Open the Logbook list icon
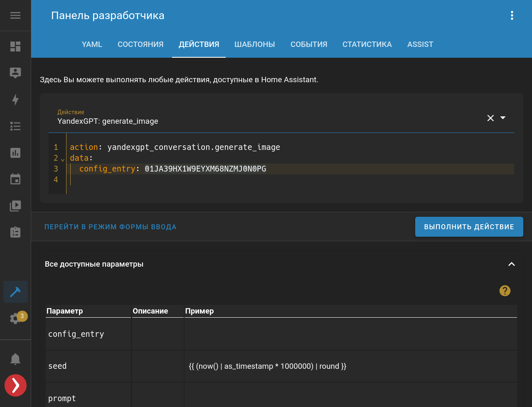This screenshot has width=532, height=407. (x=15, y=126)
